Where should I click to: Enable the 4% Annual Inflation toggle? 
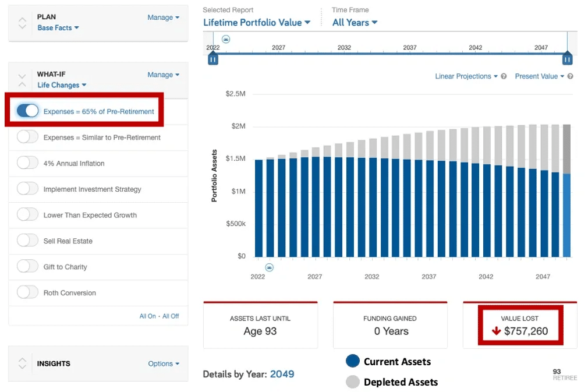(27, 163)
